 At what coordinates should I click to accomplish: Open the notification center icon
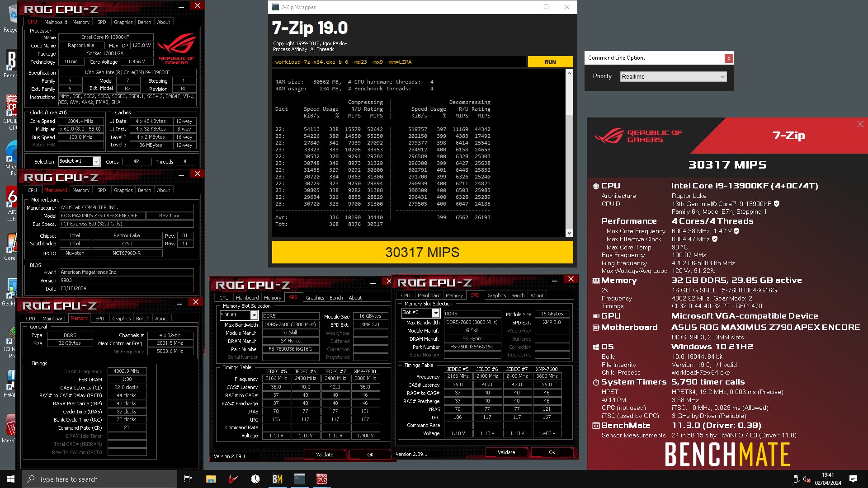click(853, 479)
